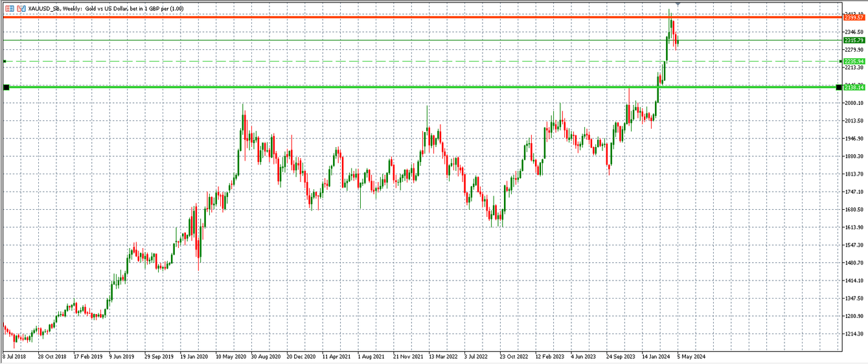Click the 13 Mar 2022 date label
868x364 pixels.
point(444,356)
